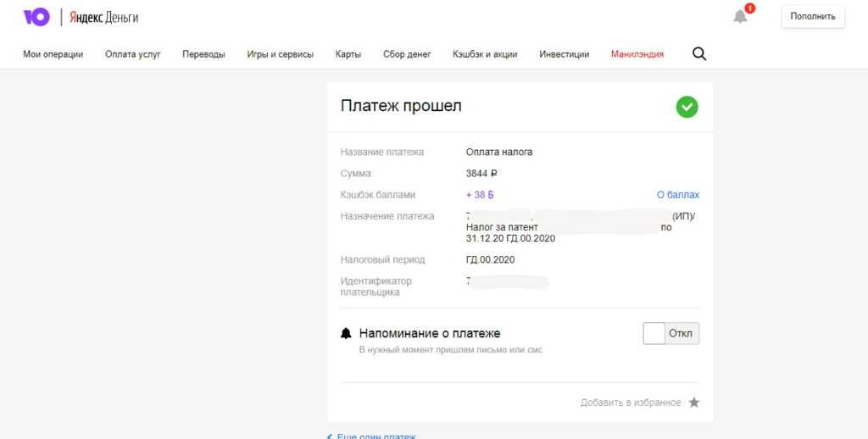Open the Оплата услуг menu item

pos(133,54)
